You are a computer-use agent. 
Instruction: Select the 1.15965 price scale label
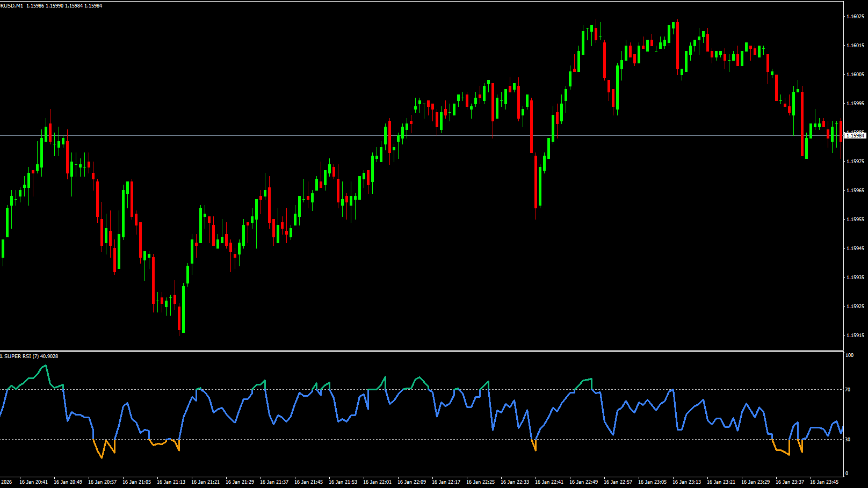click(855, 191)
